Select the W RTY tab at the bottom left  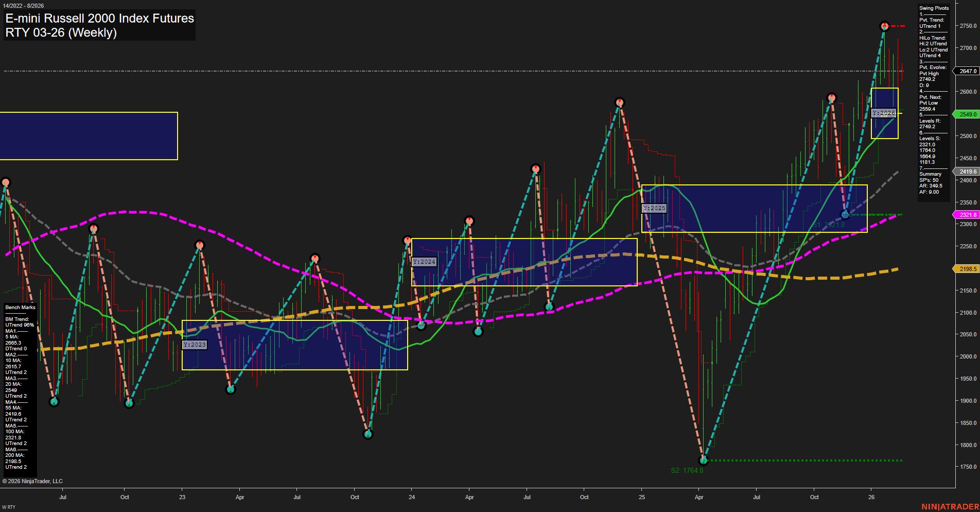tap(8, 506)
